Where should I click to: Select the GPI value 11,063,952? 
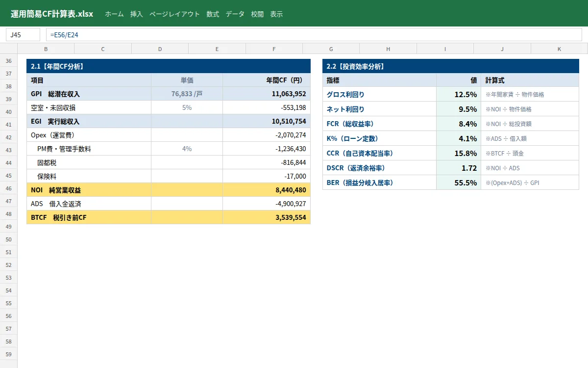267,94
